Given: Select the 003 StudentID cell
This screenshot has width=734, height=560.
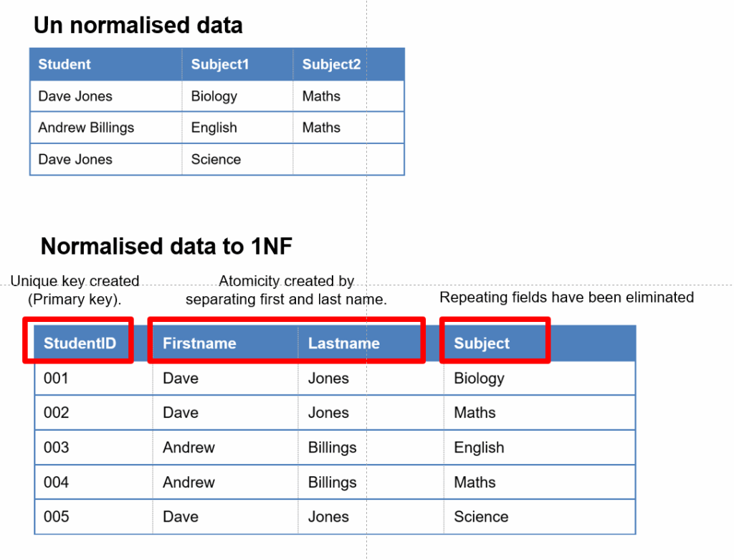Looking at the screenshot, I should coord(57,447).
